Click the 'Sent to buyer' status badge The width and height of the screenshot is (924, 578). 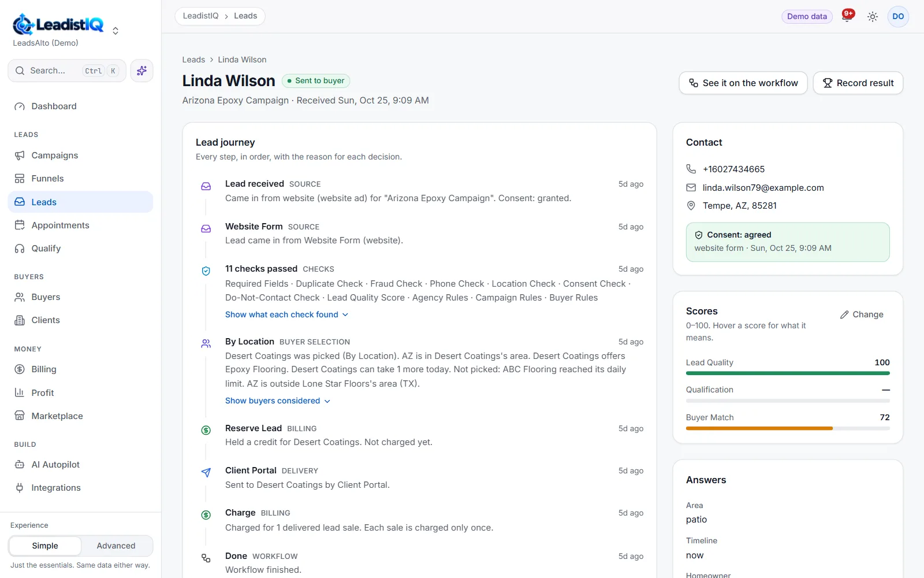pos(316,81)
